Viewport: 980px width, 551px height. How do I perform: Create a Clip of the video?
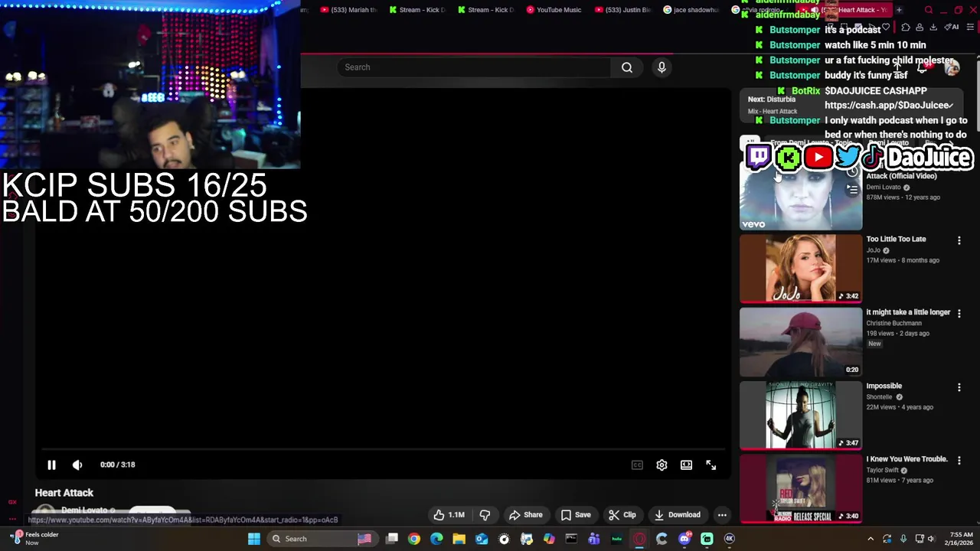point(622,515)
